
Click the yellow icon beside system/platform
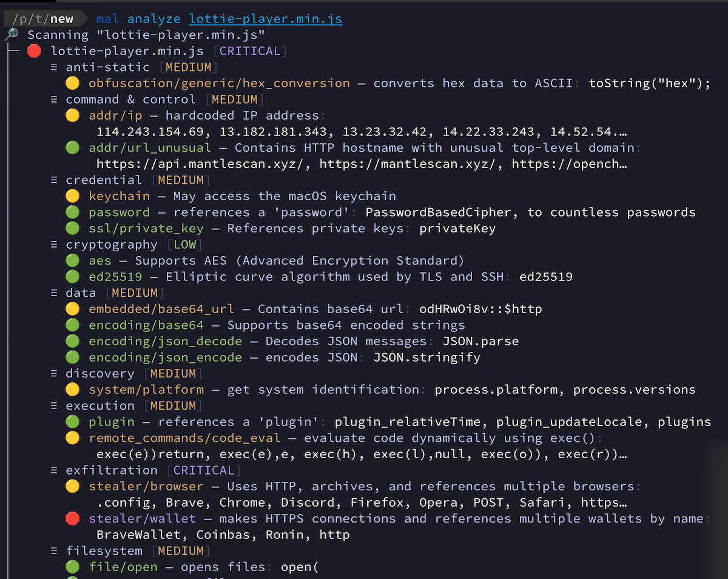pos(72,389)
